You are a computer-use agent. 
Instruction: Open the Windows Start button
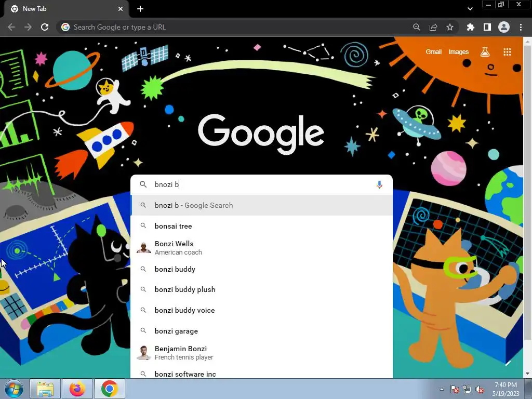click(14, 389)
